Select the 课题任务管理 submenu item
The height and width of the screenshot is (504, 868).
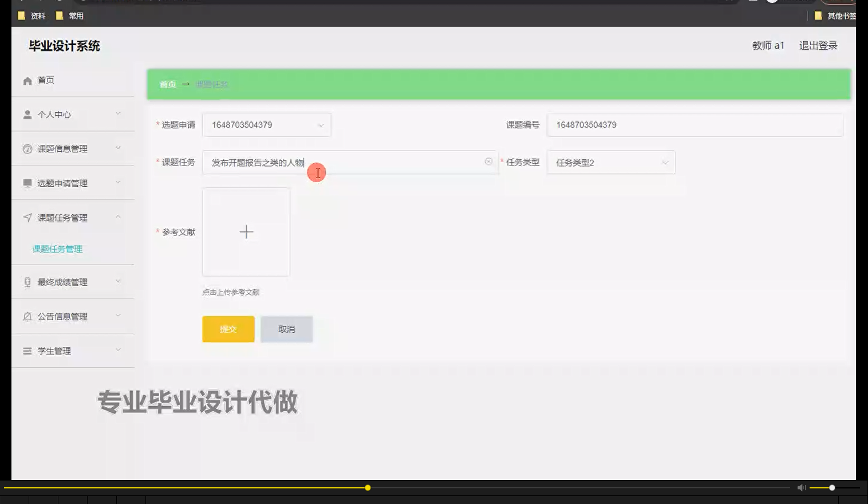pos(57,249)
